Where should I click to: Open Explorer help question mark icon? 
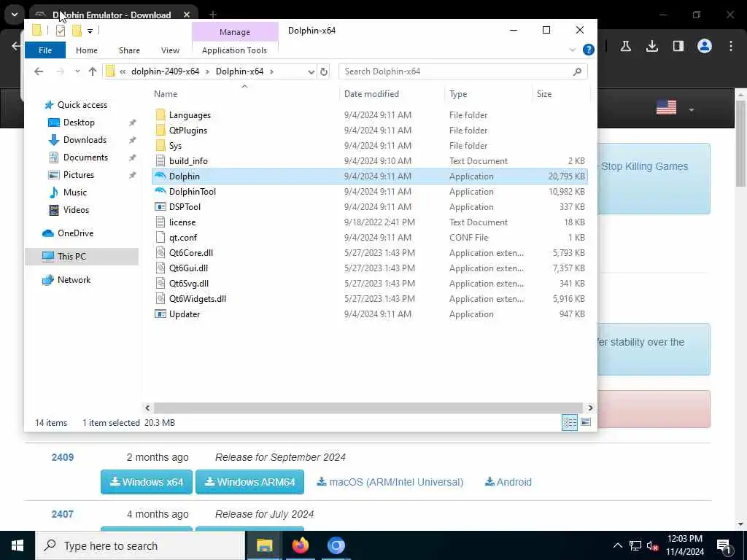[x=589, y=50]
